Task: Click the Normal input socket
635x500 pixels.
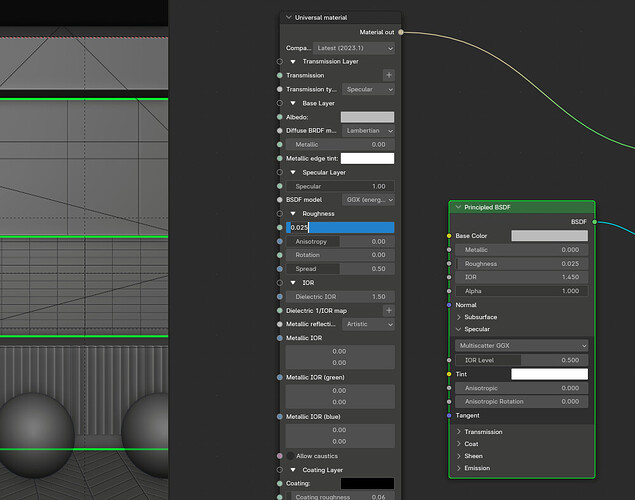Action: [x=449, y=305]
